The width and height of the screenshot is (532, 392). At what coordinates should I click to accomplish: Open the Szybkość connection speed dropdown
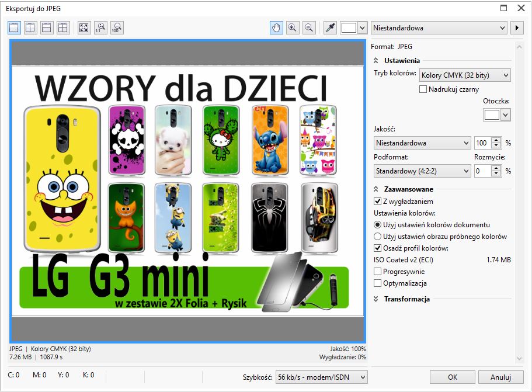[x=322, y=377]
